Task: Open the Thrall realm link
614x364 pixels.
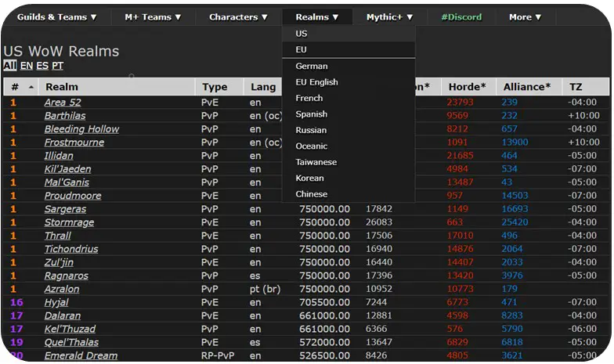Action: tap(58, 236)
